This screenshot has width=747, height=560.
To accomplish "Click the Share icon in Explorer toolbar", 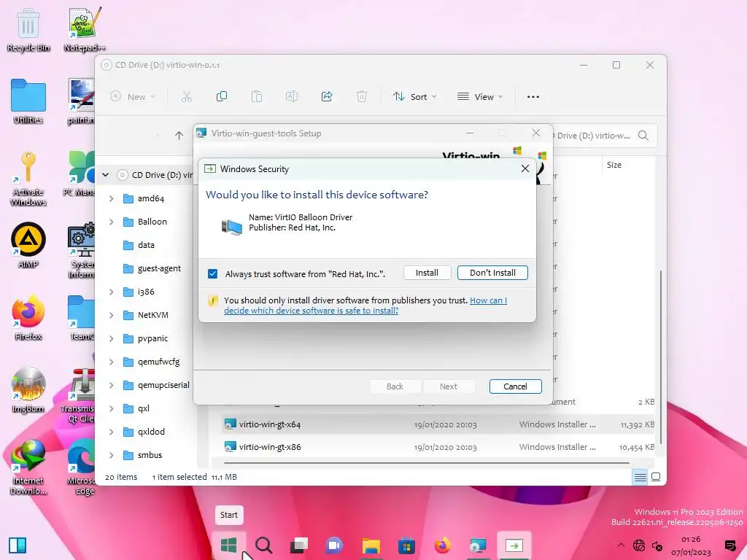I will [326, 97].
